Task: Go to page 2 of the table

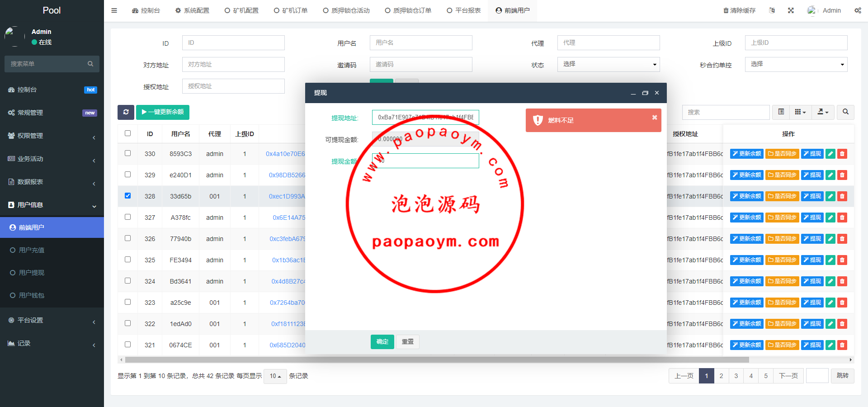Action: tap(721, 376)
